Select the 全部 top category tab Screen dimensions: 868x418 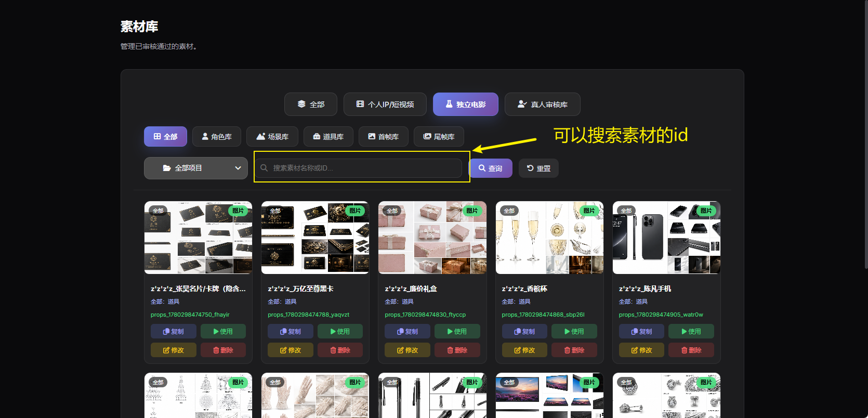click(311, 104)
